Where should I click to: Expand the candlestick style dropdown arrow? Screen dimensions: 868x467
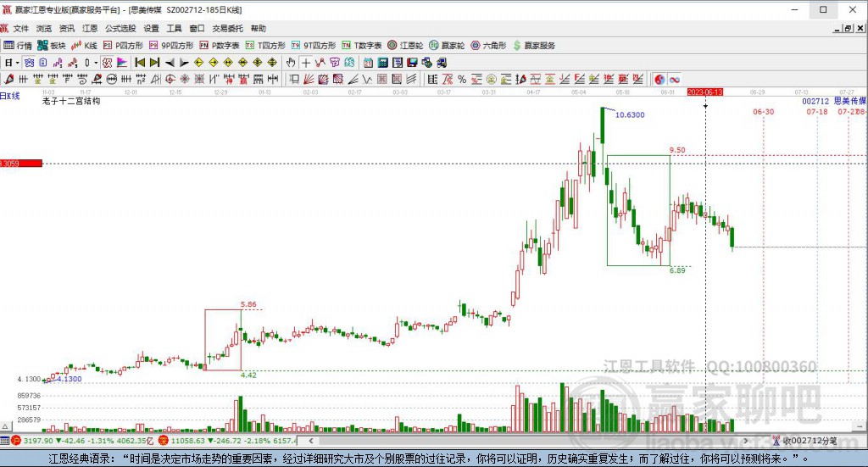pyautogui.click(x=96, y=63)
